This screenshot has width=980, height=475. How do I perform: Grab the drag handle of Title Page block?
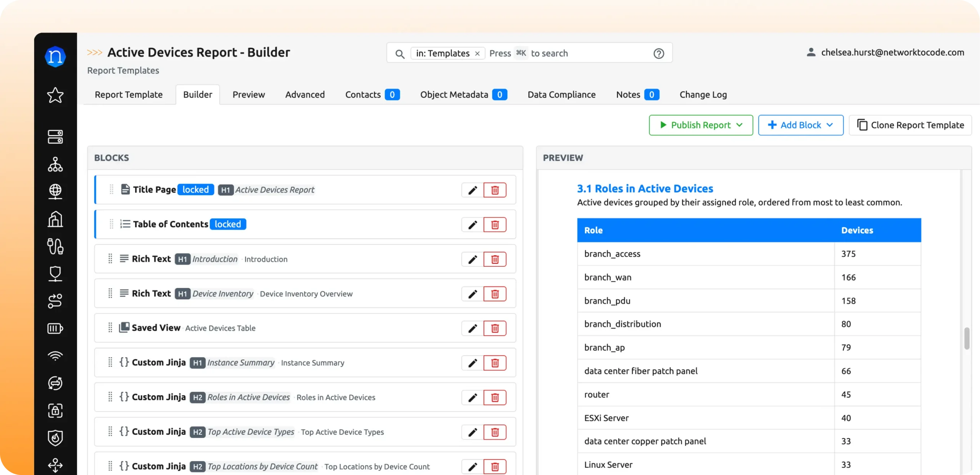point(111,189)
